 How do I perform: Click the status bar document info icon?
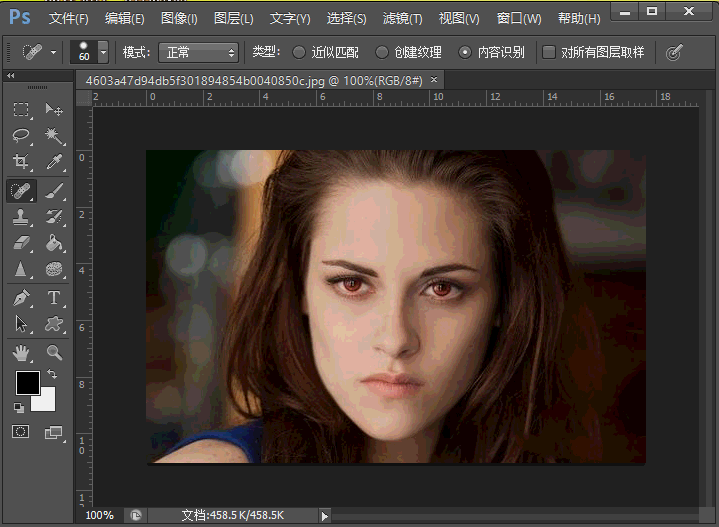pos(136,516)
